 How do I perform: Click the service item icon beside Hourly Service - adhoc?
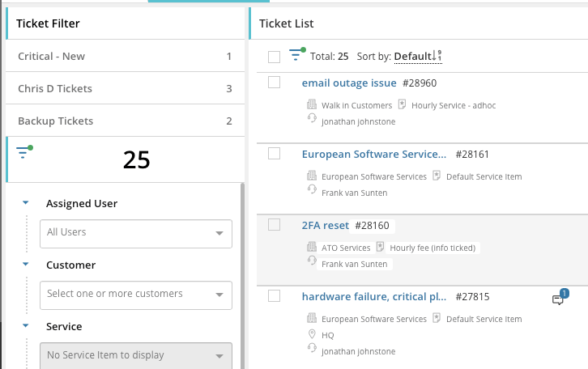[402, 105]
